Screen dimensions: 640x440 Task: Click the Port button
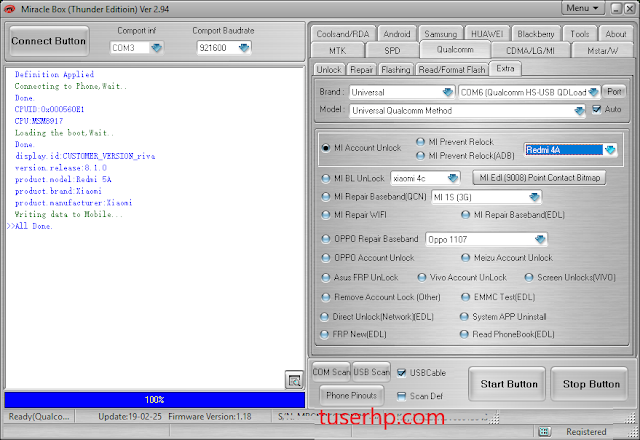click(x=614, y=92)
